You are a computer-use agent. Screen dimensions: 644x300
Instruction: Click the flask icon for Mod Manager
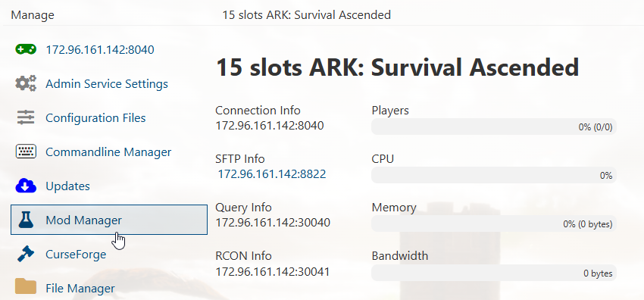click(x=26, y=220)
